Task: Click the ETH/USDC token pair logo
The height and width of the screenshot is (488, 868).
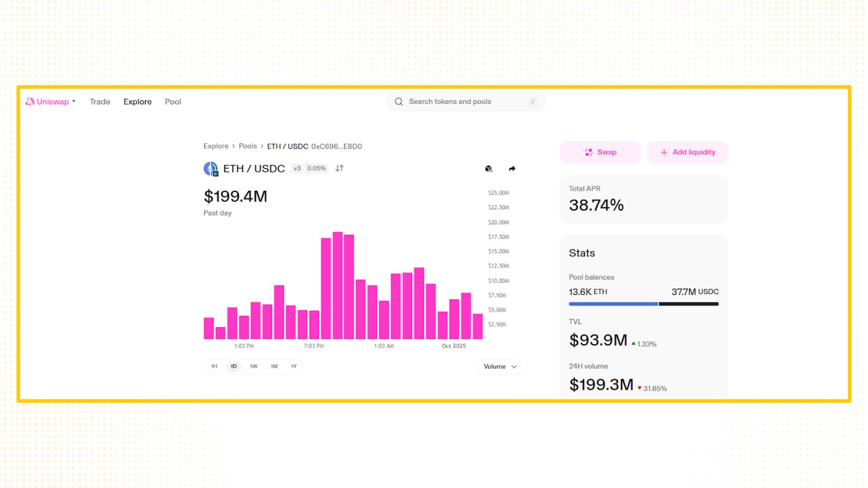Action: click(211, 169)
